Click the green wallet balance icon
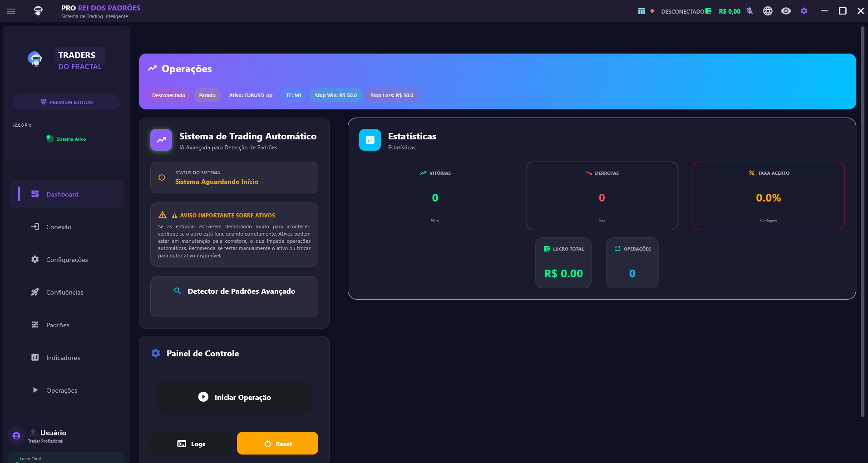 (709, 11)
